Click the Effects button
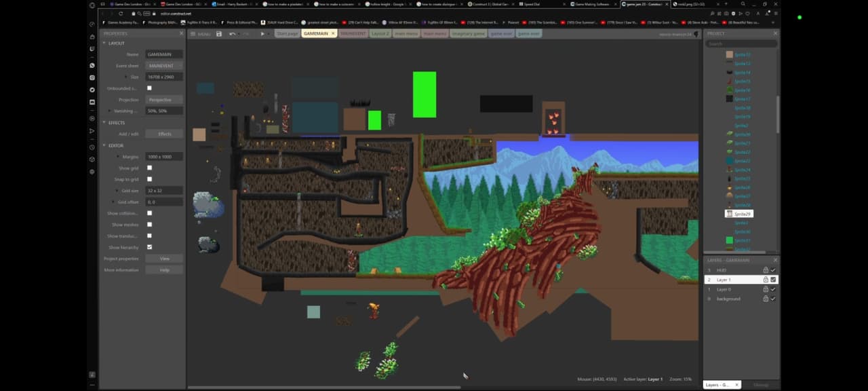Viewport: 868px width, 391px height. [164, 134]
